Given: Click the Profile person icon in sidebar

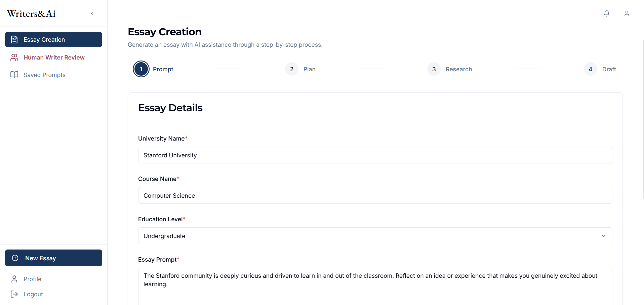Looking at the screenshot, I should [x=14, y=279].
